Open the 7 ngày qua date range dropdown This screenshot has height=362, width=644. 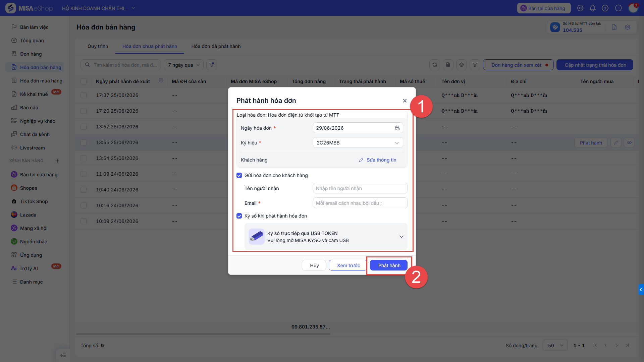tap(184, 65)
